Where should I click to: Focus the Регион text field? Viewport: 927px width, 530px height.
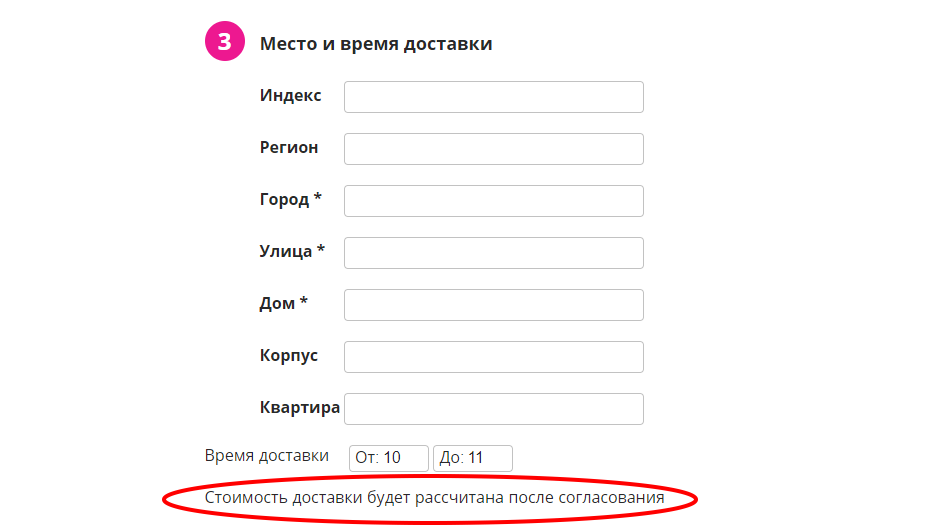[x=493, y=149]
